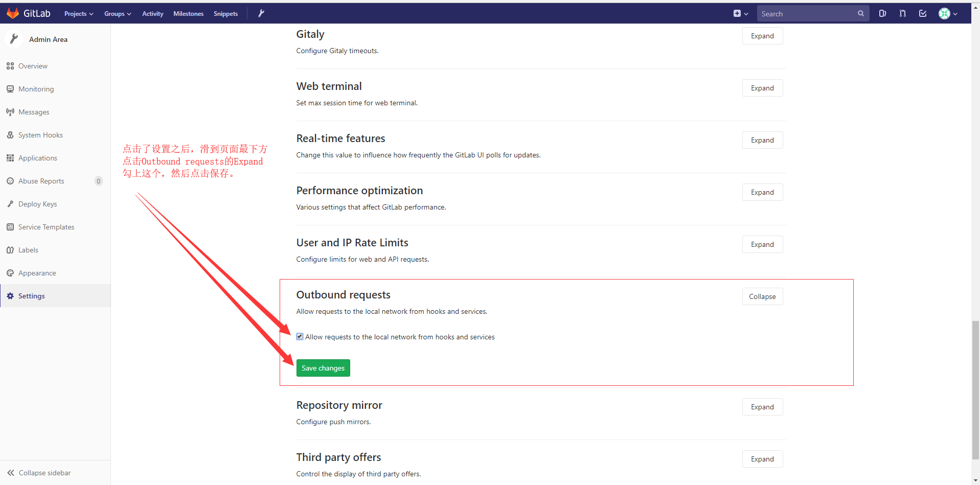Expand the Performance optimization section
980x485 pixels.
(762, 192)
